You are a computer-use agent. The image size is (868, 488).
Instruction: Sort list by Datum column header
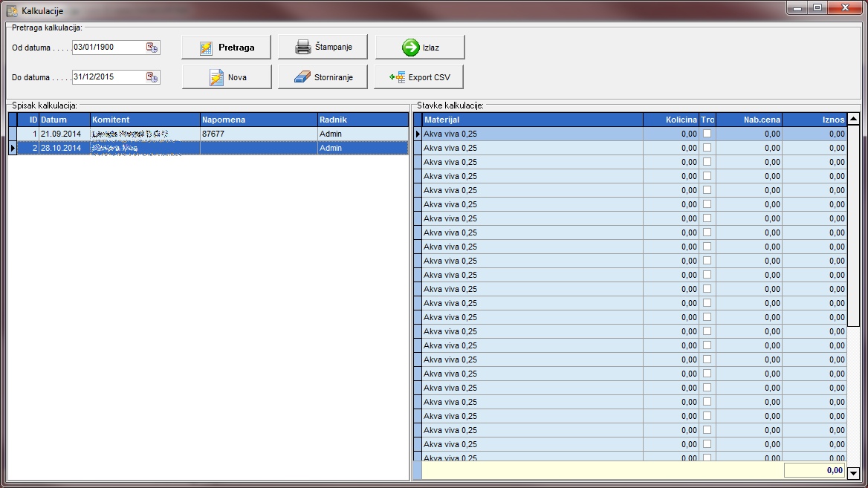[x=64, y=120]
